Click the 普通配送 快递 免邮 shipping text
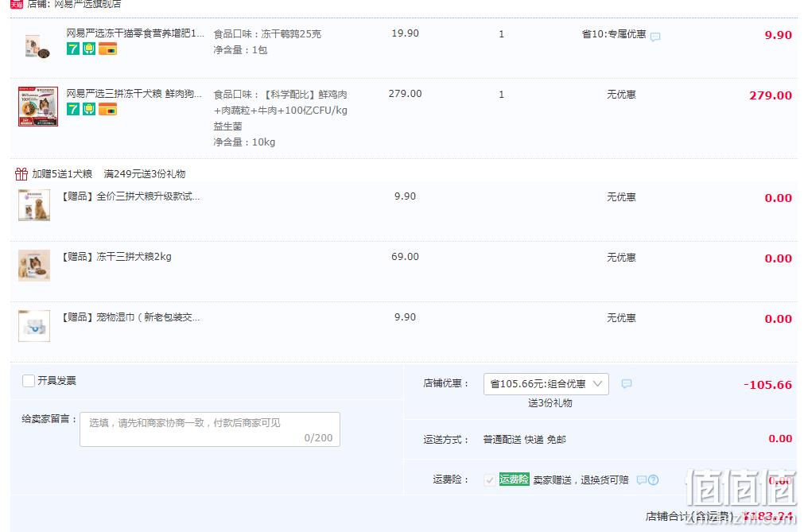 (525, 440)
